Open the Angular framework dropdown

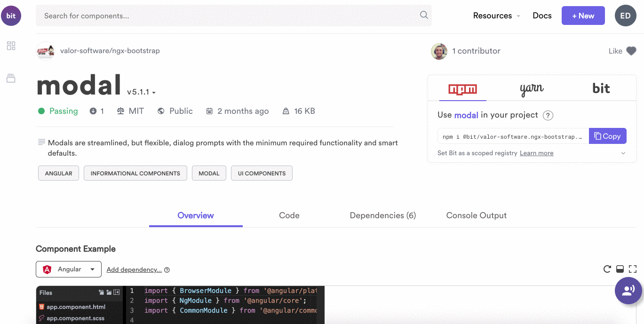pos(69,269)
